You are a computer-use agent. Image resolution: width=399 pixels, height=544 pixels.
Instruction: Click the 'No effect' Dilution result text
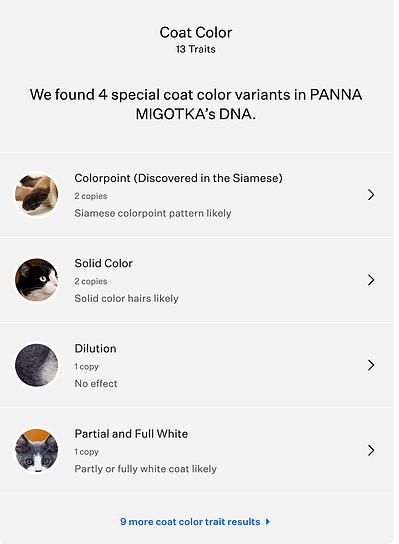point(96,384)
